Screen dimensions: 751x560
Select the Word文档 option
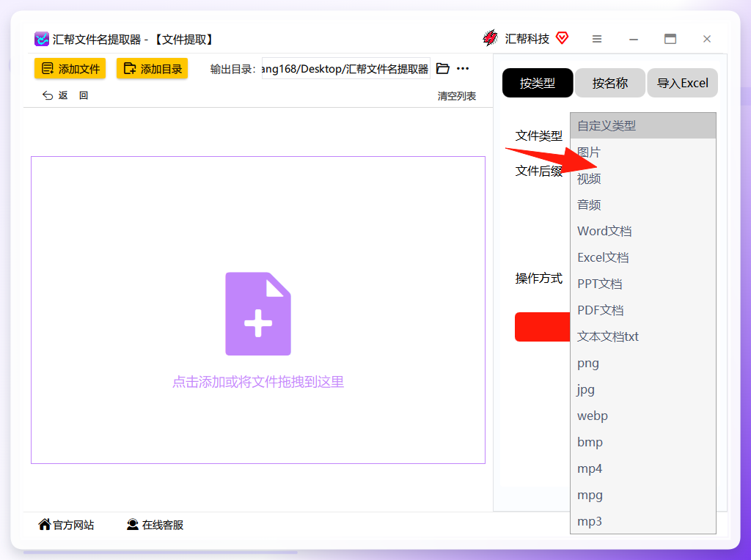(x=642, y=231)
